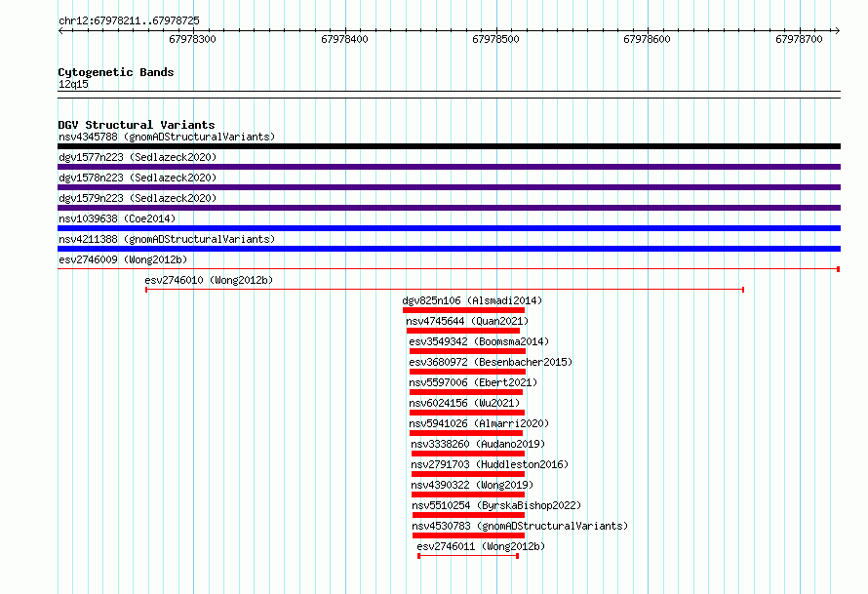Screen dimensions: 868x594
Task: Click ruler position 67978500
Action: [496, 39]
